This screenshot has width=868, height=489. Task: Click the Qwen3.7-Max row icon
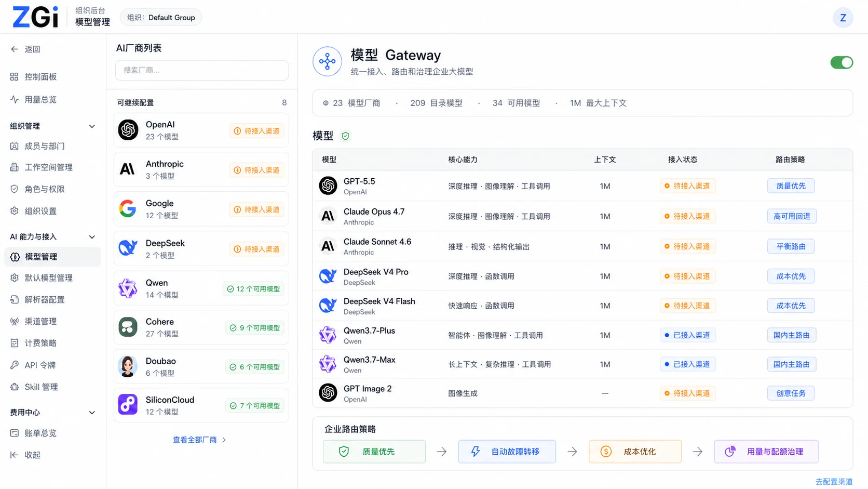[328, 364]
